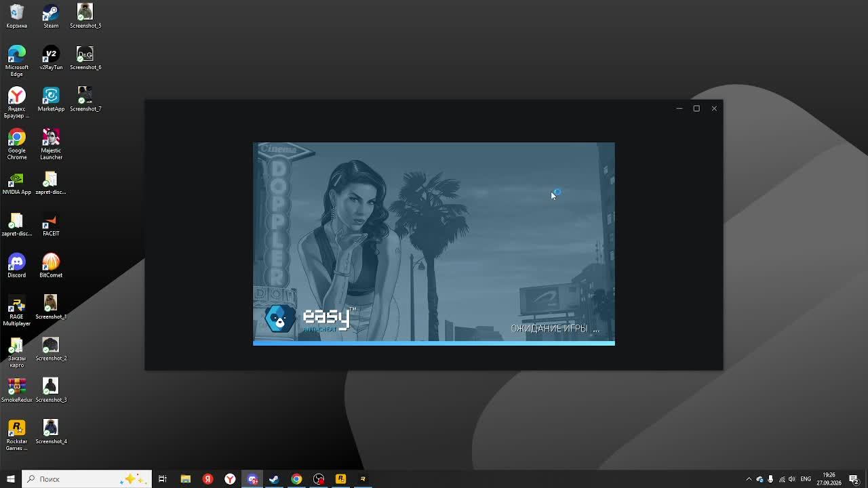Viewport: 868px width, 488px height.
Task: Select the Screenshot_6 desktop file
Action: point(85,58)
